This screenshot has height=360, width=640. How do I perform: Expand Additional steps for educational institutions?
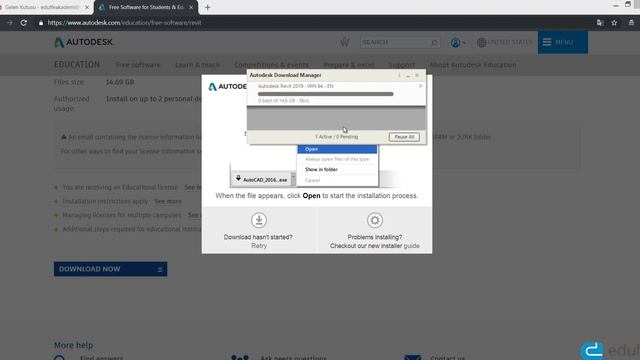click(56, 229)
